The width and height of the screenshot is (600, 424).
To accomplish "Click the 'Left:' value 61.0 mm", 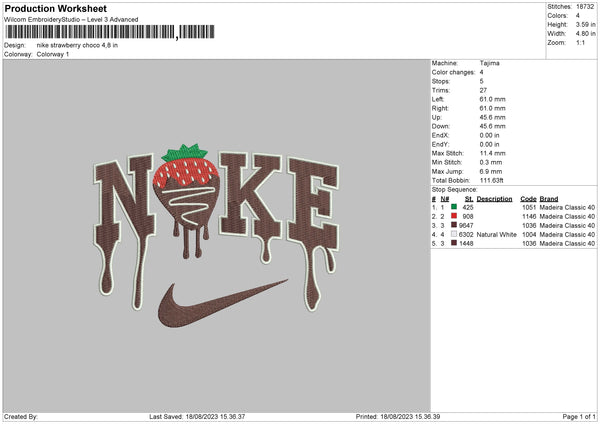I will pos(492,99).
